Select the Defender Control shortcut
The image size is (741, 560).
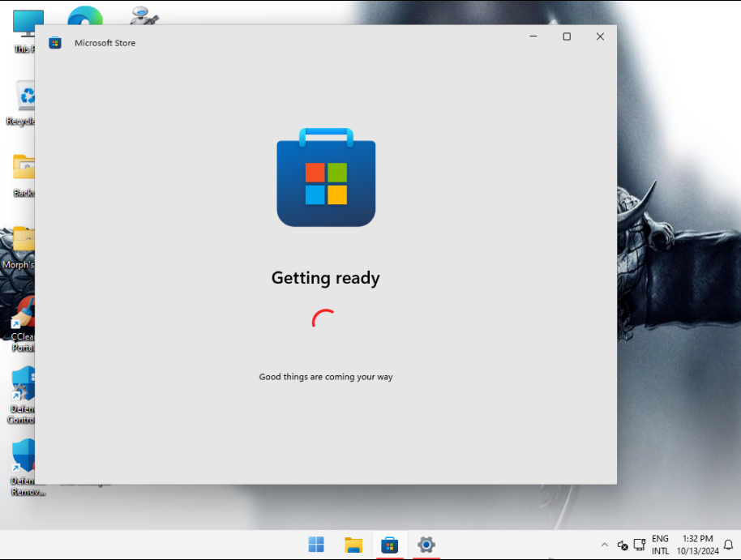pos(21,395)
